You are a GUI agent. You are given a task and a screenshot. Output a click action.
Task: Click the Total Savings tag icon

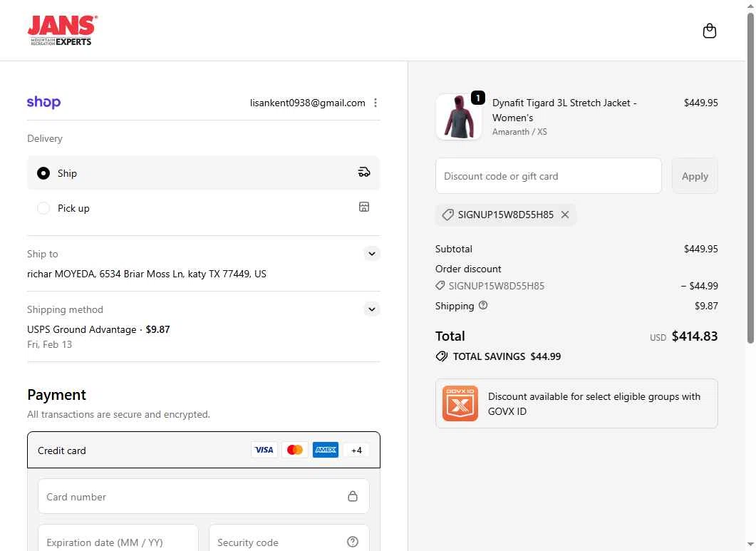pos(442,356)
